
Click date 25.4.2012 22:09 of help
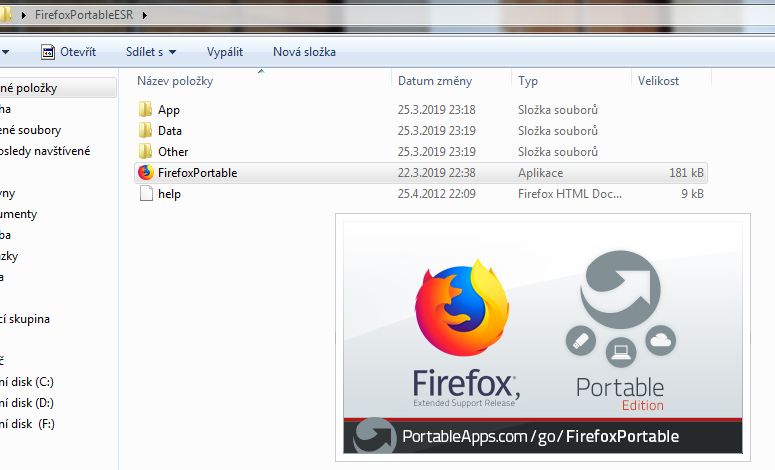pos(436,194)
